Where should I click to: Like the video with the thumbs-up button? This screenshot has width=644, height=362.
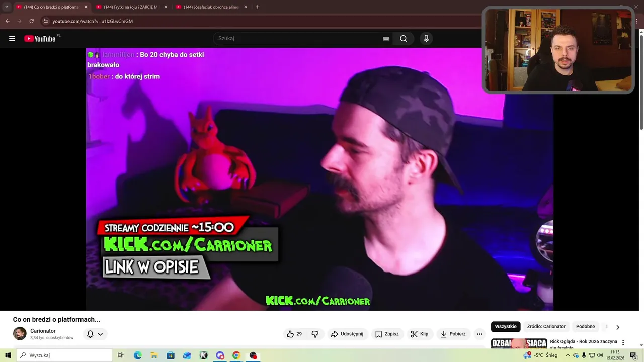pyautogui.click(x=294, y=334)
